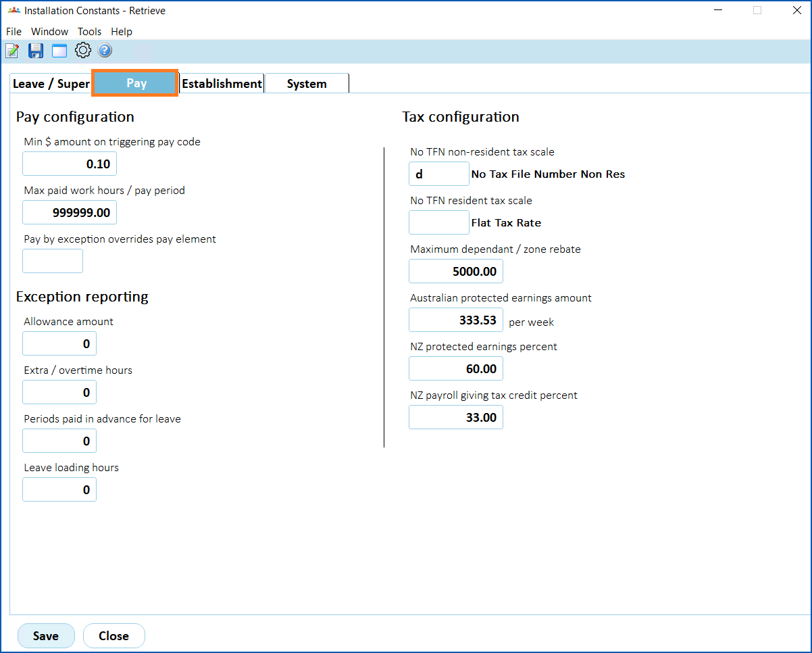Click the Min $ amount on triggering pay code field
Viewport: 812px width, 653px height.
70,164
